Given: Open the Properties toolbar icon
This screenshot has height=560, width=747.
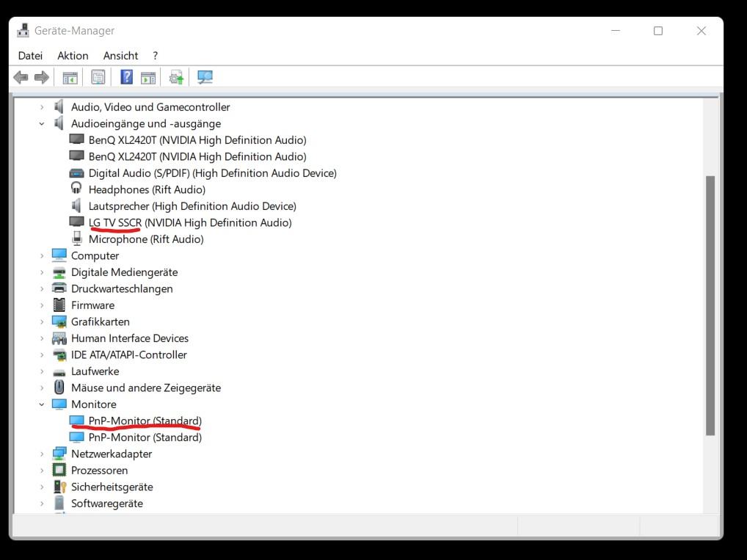Looking at the screenshot, I should [98, 77].
